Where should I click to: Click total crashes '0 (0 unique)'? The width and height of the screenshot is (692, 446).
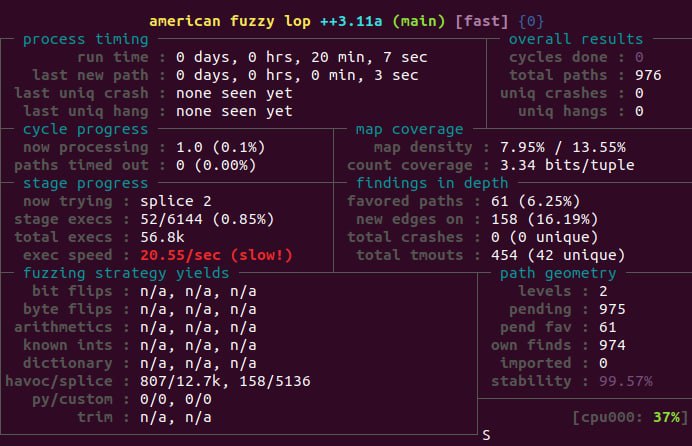click(544, 237)
